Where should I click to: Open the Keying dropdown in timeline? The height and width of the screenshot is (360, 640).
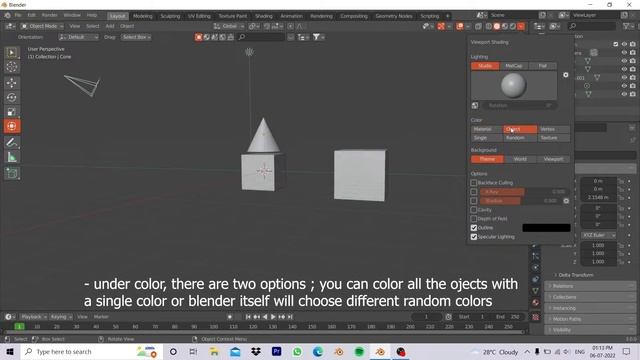[x=61, y=317]
